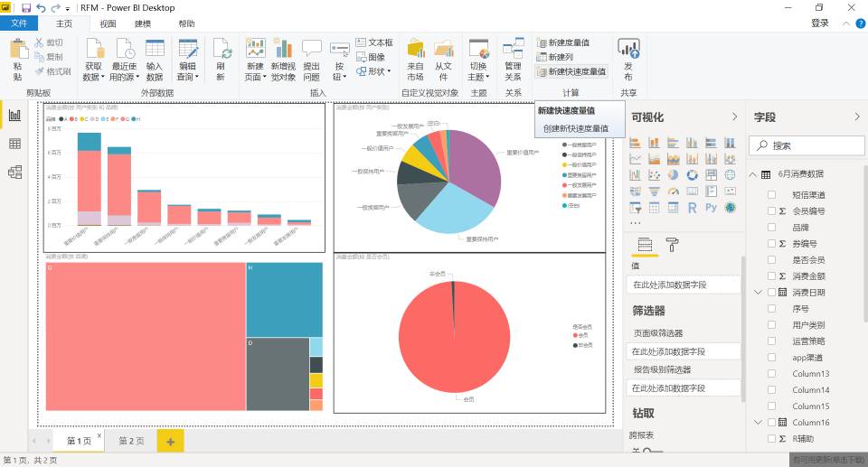Open the 编辑查询 dropdown
This screenshot has width=868, height=467.
188,60
